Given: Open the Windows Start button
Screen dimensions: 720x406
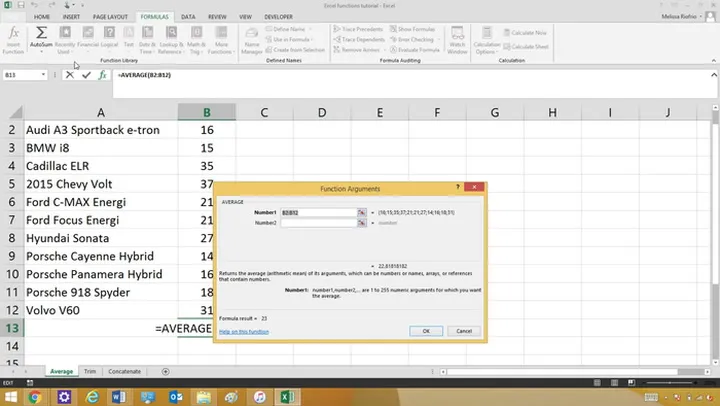Looking at the screenshot, I should pyautogui.click(x=11, y=397).
